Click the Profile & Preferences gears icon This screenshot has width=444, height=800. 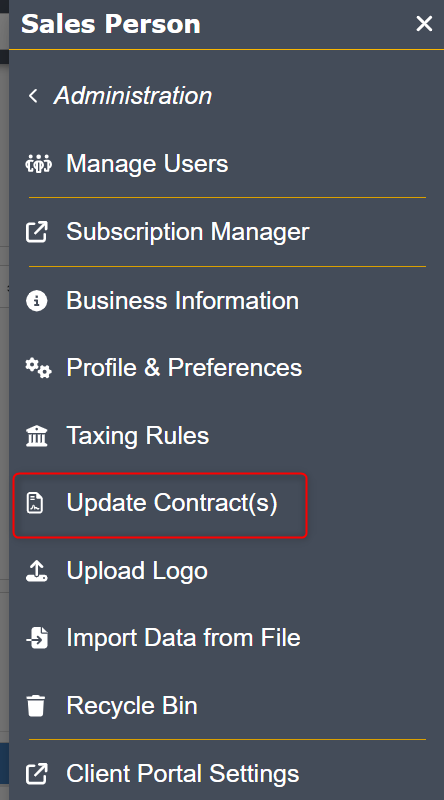[38, 368]
